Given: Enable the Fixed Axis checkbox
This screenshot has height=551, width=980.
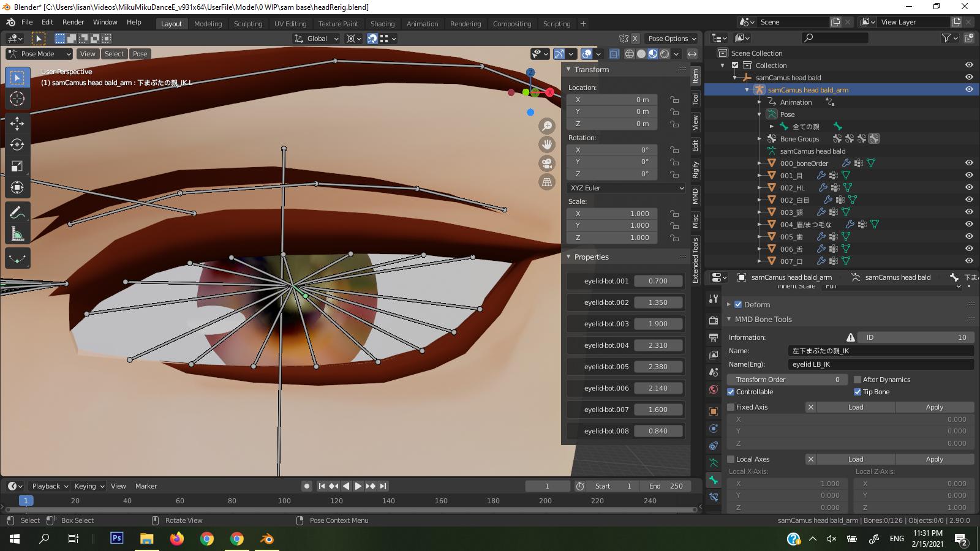Looking at the screenshot, I should [x=731, y=407].
